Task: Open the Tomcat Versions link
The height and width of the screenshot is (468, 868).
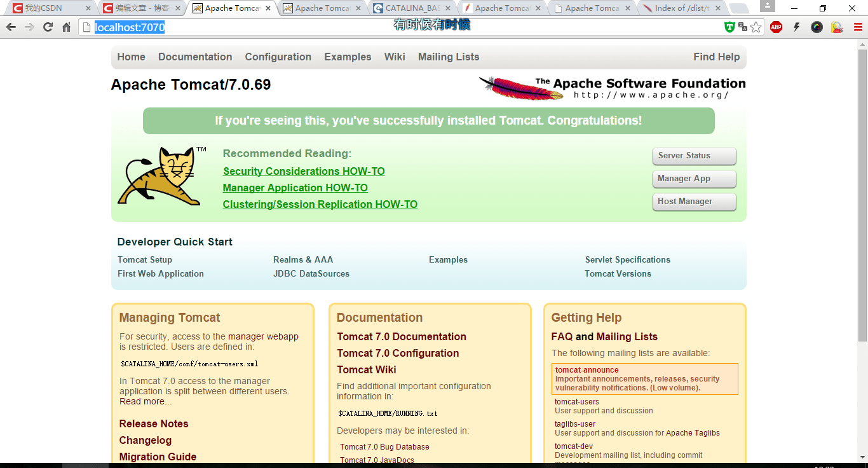Action: tap(618, 273)
